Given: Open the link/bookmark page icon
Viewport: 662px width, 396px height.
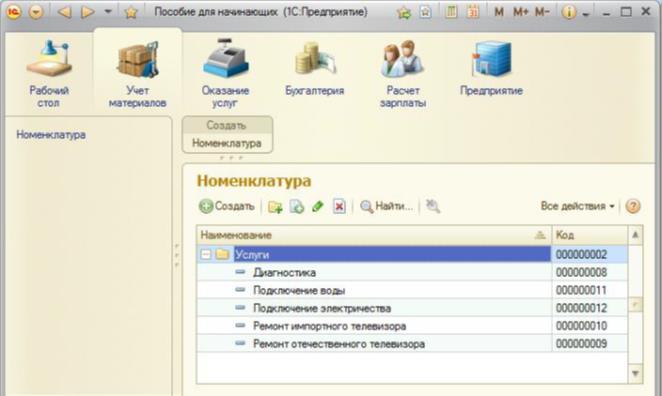Looking at the screenshot, I should click(425, 12).
